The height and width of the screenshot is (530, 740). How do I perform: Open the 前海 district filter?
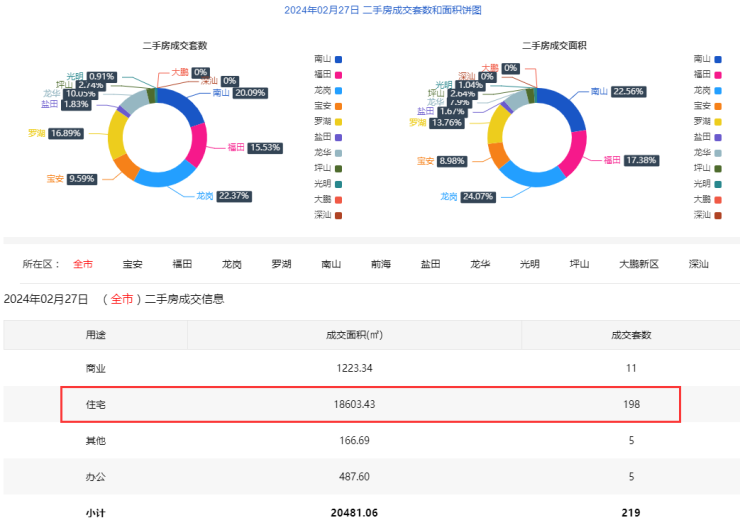click(x=381, y=264)
